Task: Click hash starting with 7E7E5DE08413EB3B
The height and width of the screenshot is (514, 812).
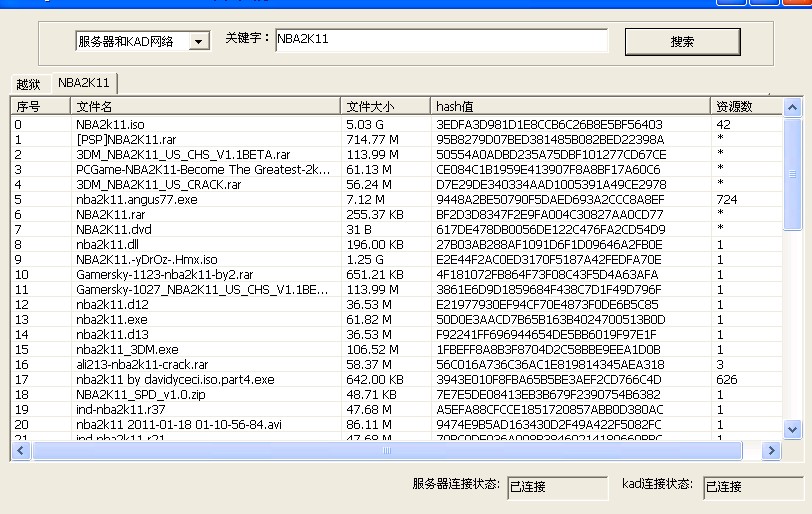Action: 548,394
